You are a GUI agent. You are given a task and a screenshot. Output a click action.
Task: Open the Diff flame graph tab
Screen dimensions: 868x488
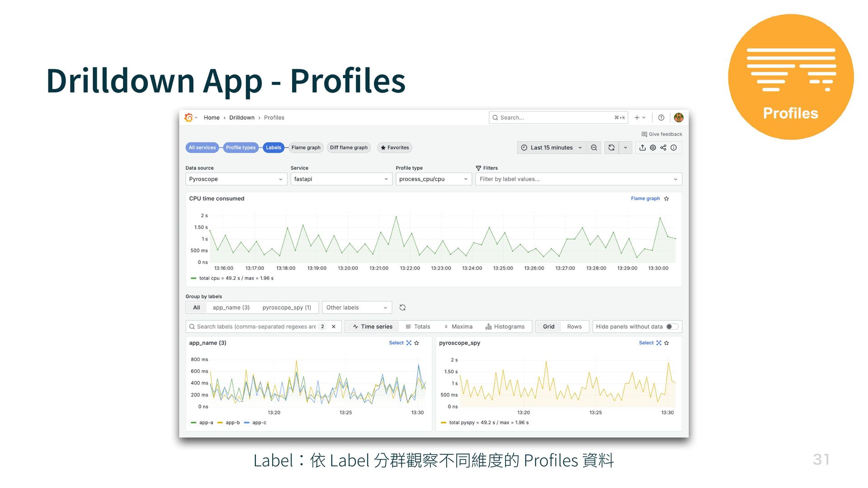coord(349,148)
